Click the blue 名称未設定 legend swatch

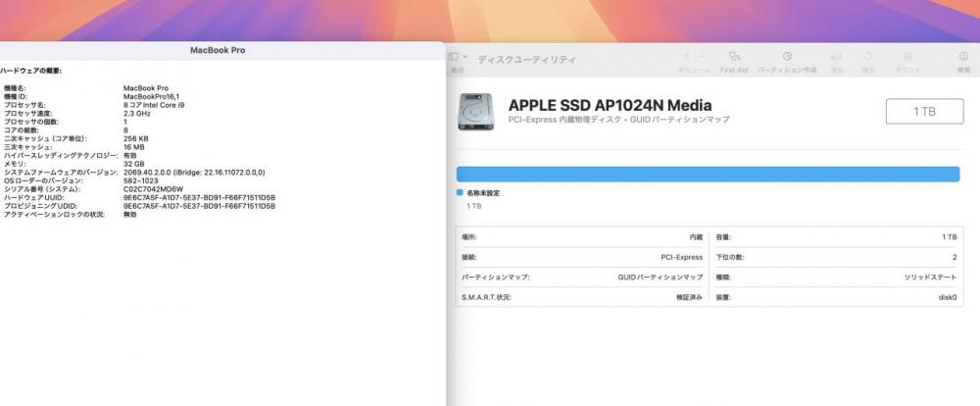coord(460,192)
